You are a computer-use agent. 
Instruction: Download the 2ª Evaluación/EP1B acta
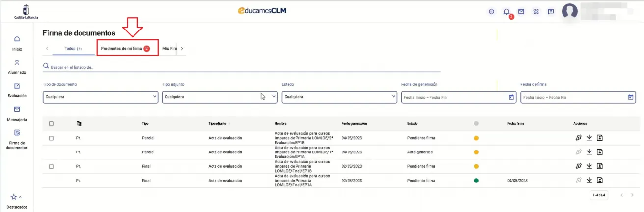tap(590, 138)
